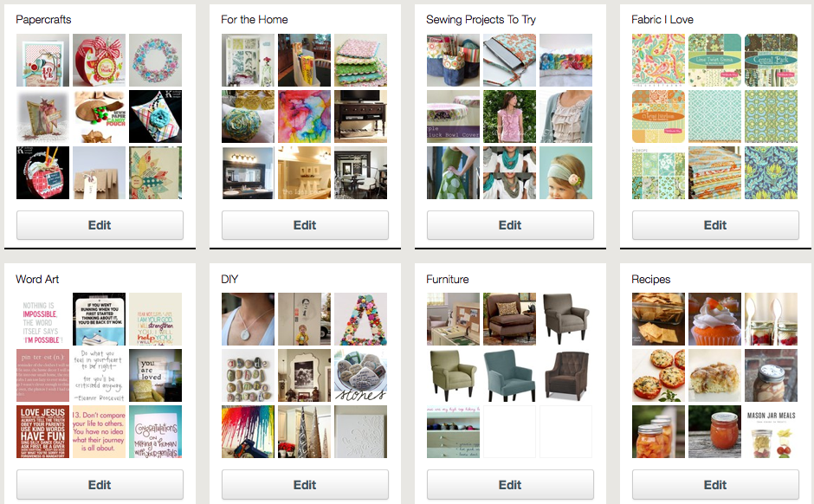Open the Recipes board title
The image size is (814, 504).
click(651, 279)
